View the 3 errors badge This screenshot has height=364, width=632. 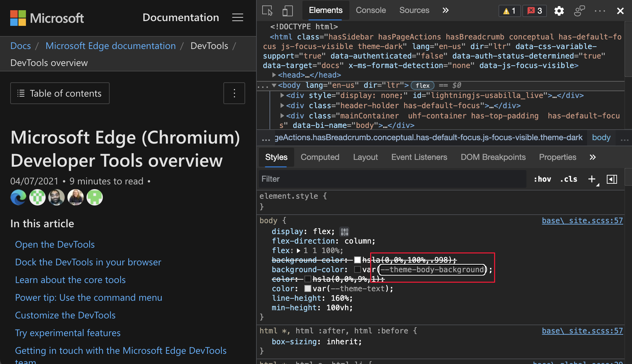click(534, 11)
